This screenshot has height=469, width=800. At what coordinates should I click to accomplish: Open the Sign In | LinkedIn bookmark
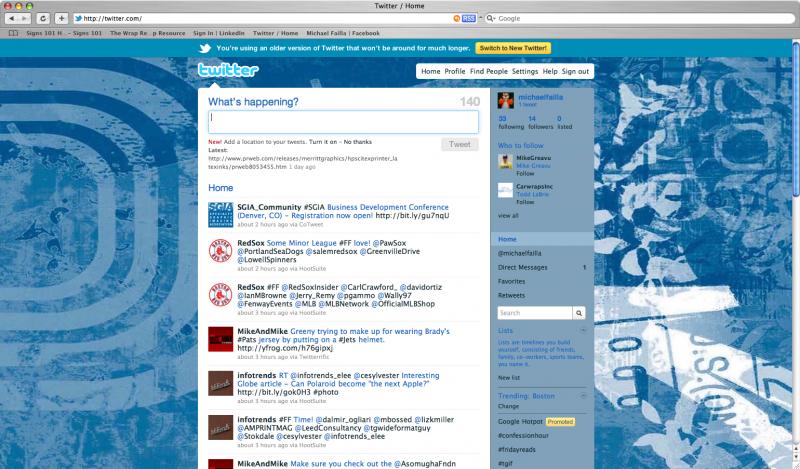(219, 33)
